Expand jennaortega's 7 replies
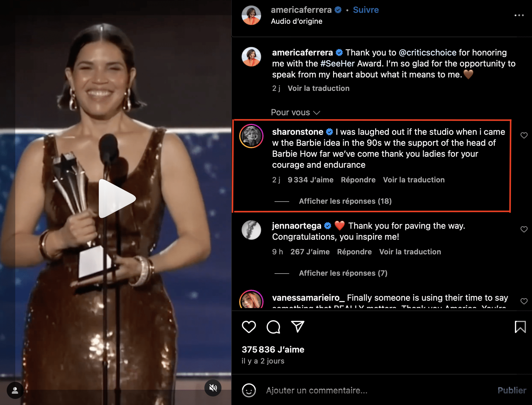 click(343, 273)
